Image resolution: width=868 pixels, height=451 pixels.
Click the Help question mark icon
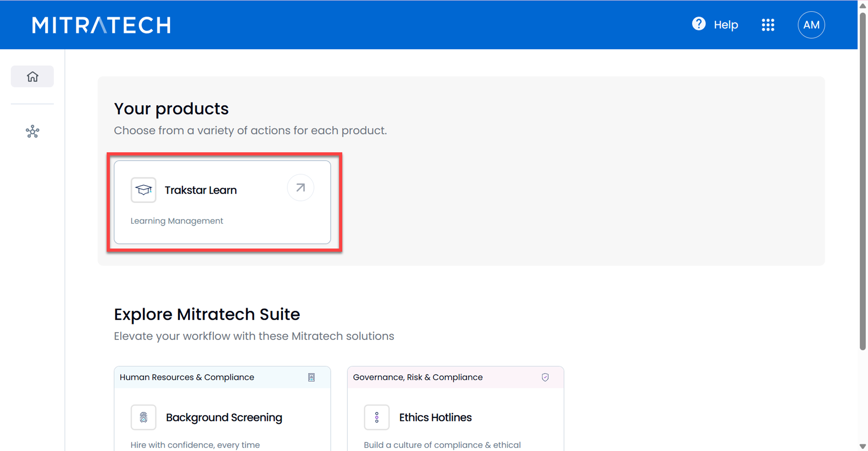[x=698, y=24]
